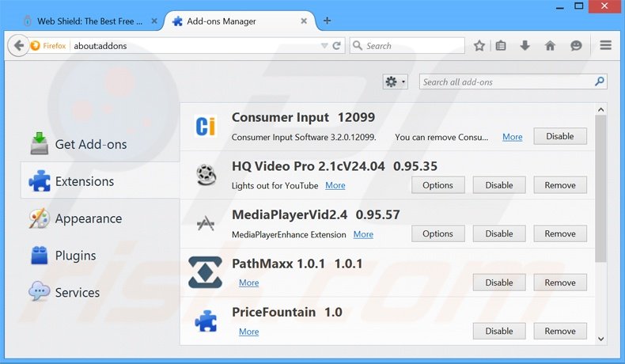Click the HQ Video Pro film reel icon

[x=206, y=175]
